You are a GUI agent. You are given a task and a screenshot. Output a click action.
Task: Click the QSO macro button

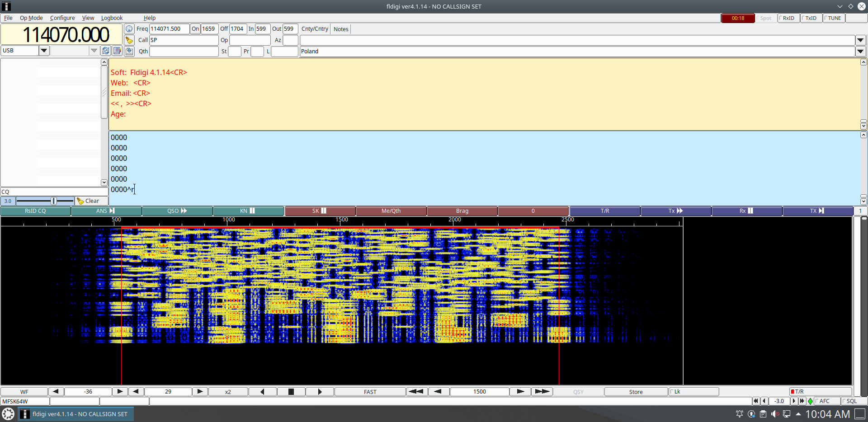coord(178,211)
